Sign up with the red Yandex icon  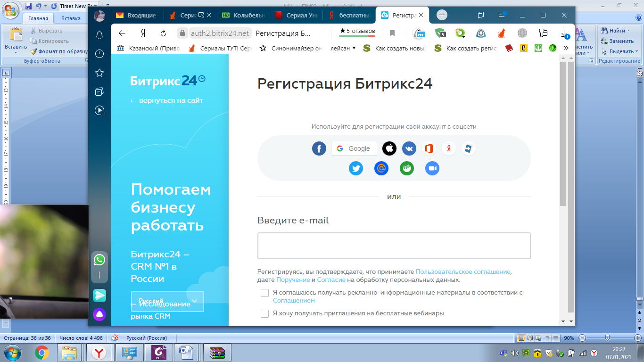point(449,149)
